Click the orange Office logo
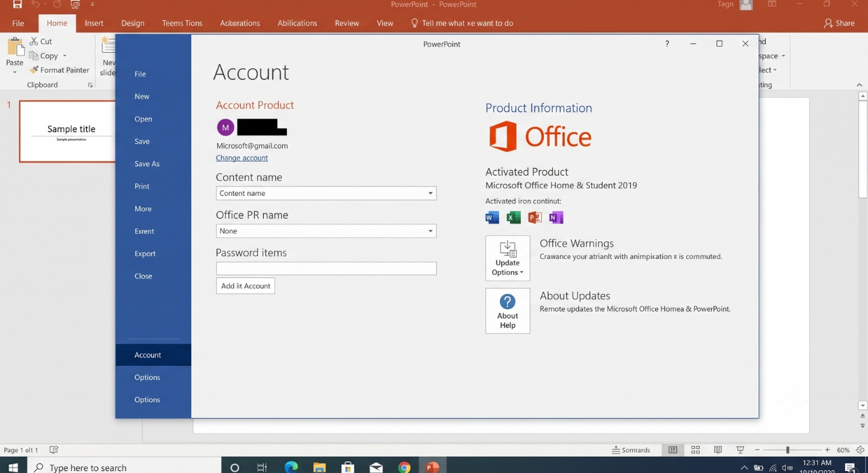 [x=540, y=137]
